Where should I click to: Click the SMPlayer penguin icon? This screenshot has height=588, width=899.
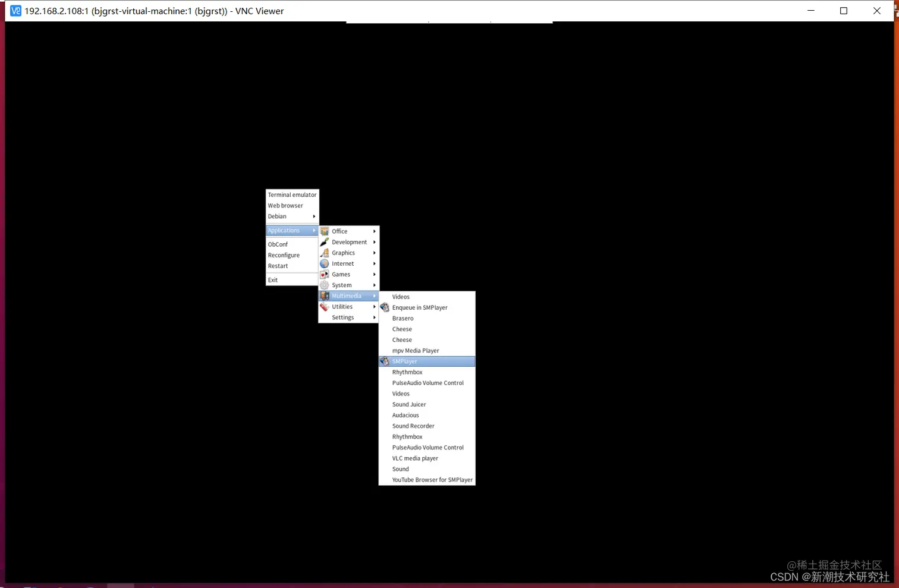[385, 361]
